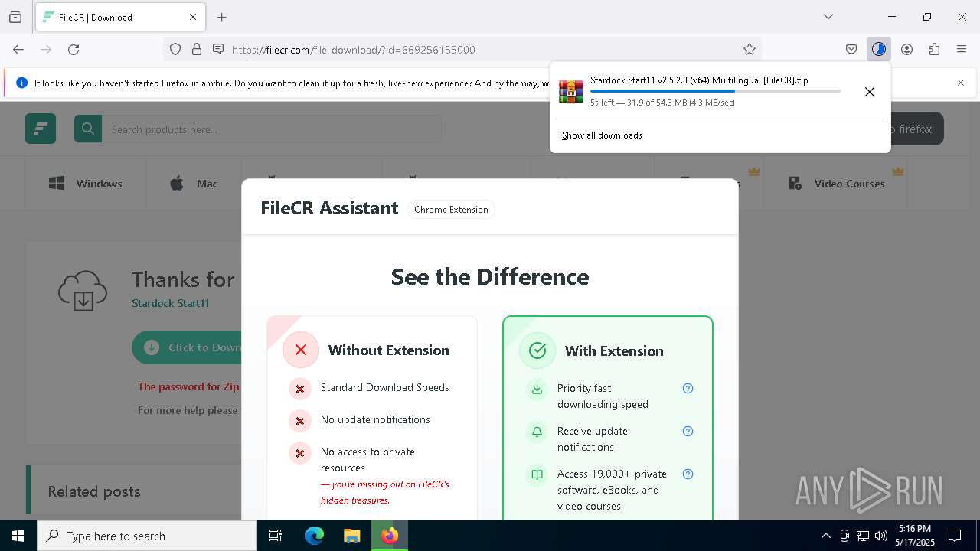Open the Extensions puzzle icon

point(934,50)
